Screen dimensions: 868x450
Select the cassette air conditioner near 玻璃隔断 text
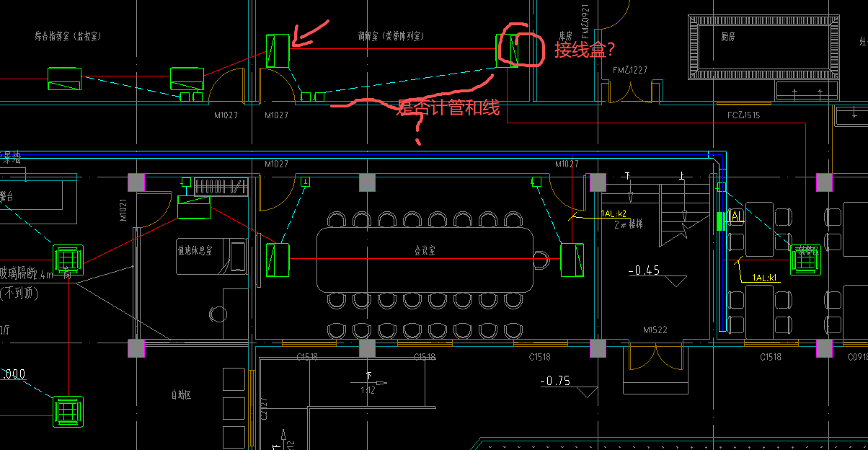68,260
